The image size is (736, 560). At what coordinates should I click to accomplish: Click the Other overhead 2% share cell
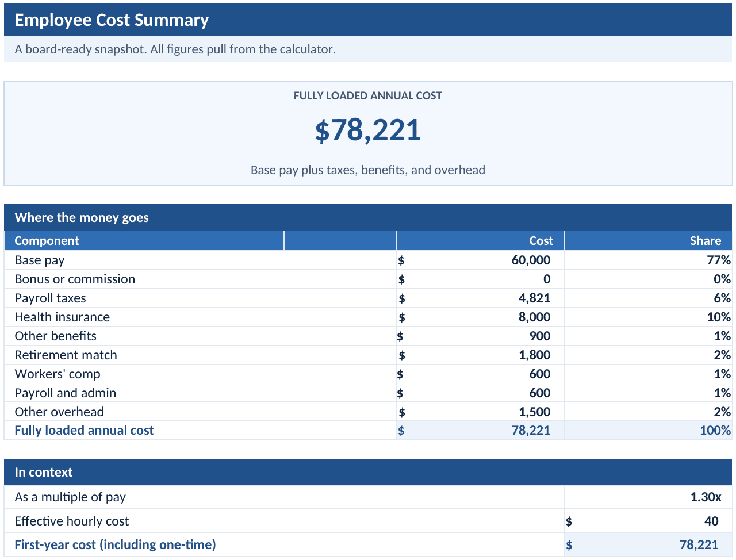pos(648,412)
